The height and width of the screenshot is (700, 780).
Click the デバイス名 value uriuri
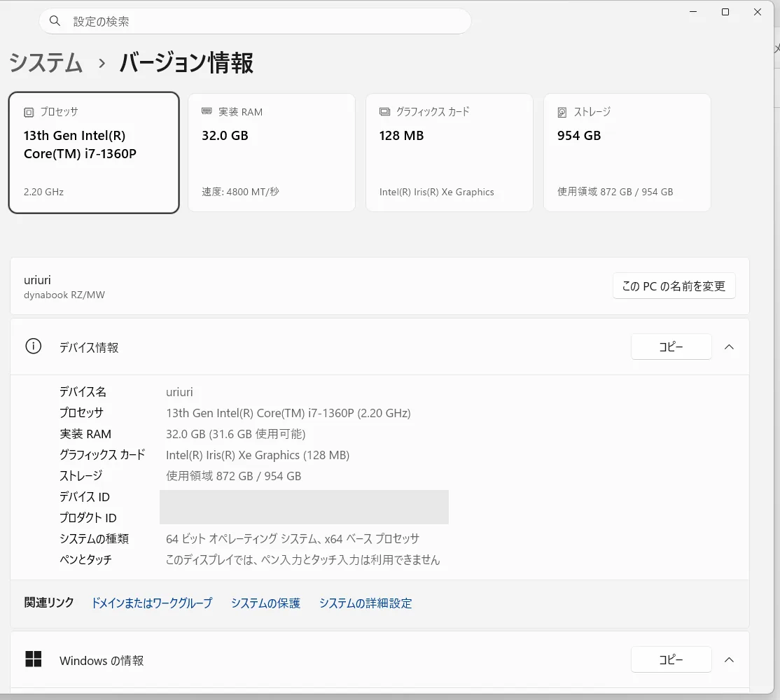click(179, 392)
